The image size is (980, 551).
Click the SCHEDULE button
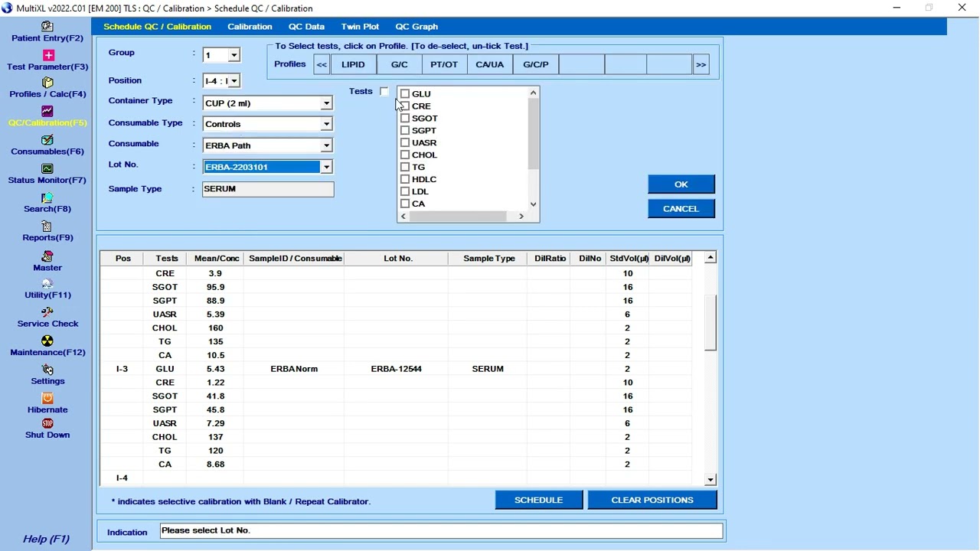(539, 500)
